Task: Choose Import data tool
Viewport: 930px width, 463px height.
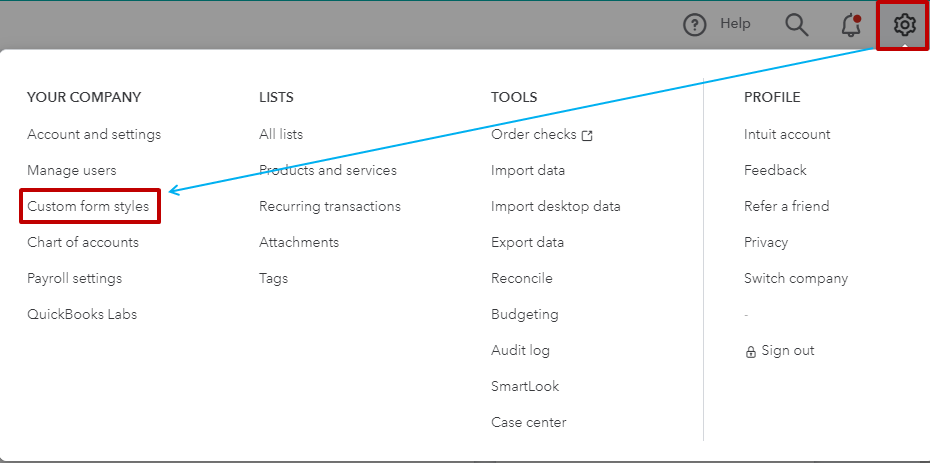Action: tap(528, 170)
